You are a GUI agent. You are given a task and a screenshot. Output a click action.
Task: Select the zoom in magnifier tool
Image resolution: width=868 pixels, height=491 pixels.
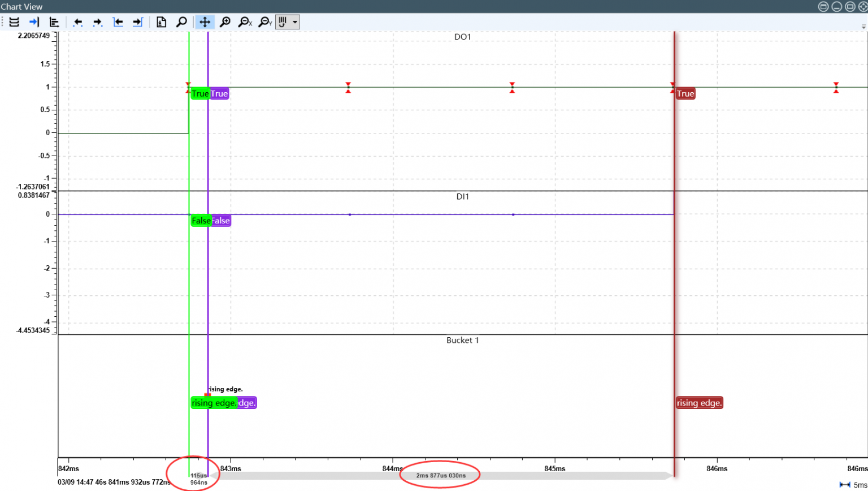[x=225, y=22]
